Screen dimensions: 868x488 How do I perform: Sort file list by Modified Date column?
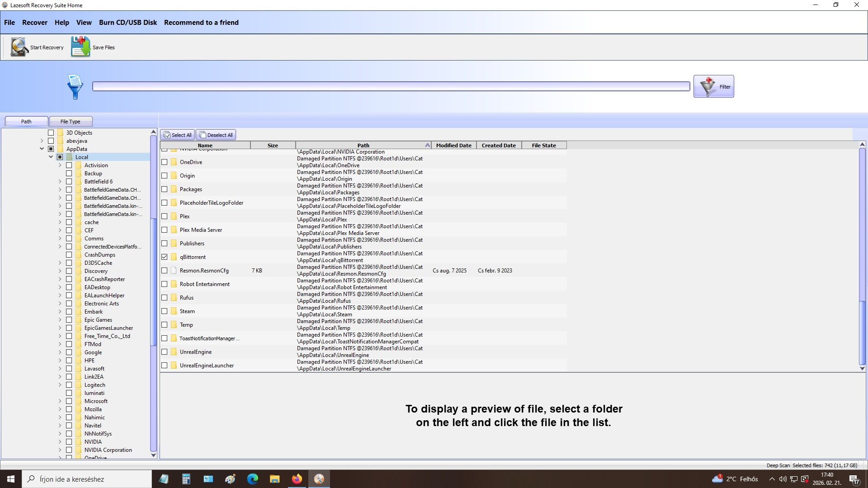(453, 145)
